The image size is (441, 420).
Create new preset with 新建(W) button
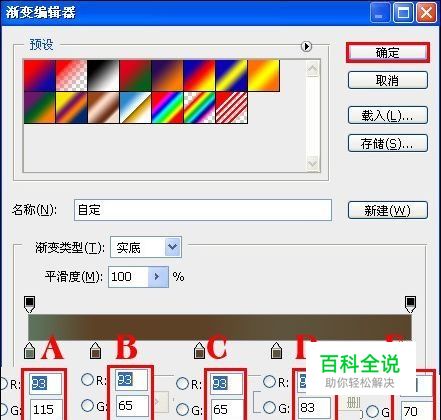[x=388, y=210]
